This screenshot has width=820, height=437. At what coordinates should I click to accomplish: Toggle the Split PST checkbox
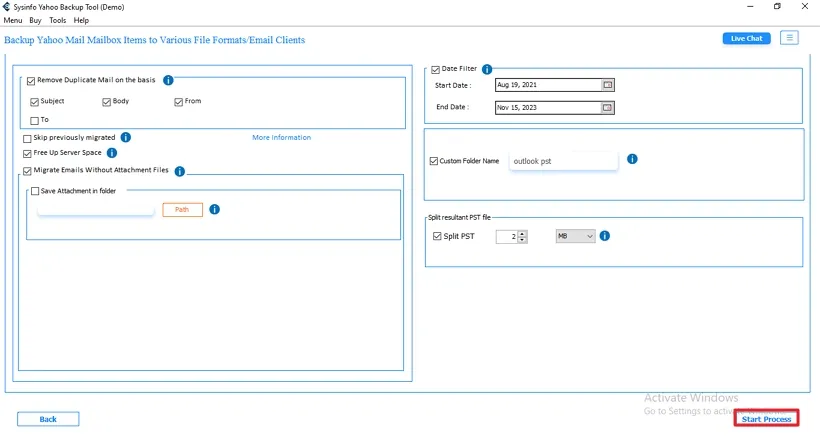tap(437, 236)
